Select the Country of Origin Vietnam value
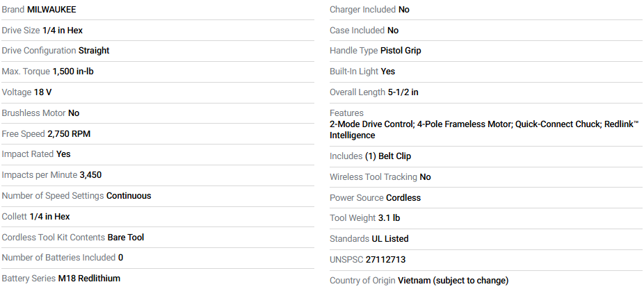This screenshot has width=644, height=289. (x=453, y=281)
